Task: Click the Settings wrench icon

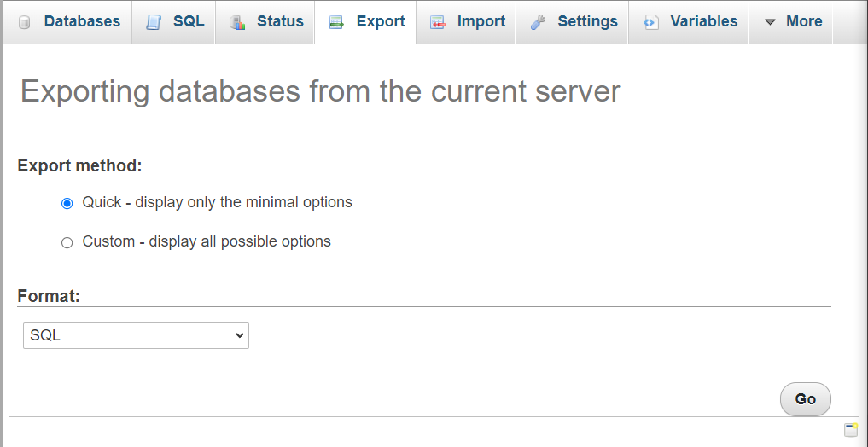Action: click(538, 22)
